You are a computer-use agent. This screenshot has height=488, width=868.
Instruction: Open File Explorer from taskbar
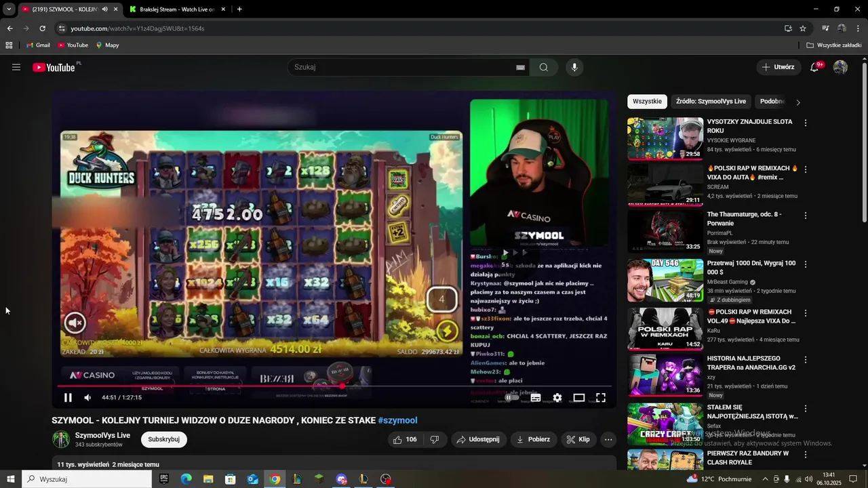208,479
